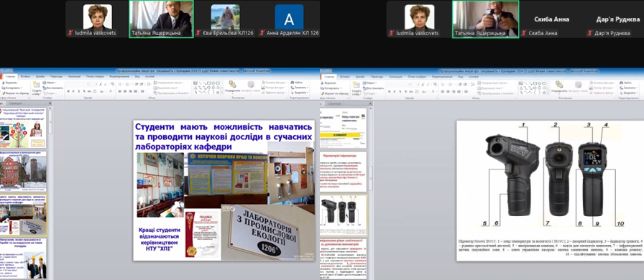Image resolution: width=644 pixels, height=280 pixels.
Task: Click mute icon beside left ludmila vaskovets name
Action: click(70, 33)
